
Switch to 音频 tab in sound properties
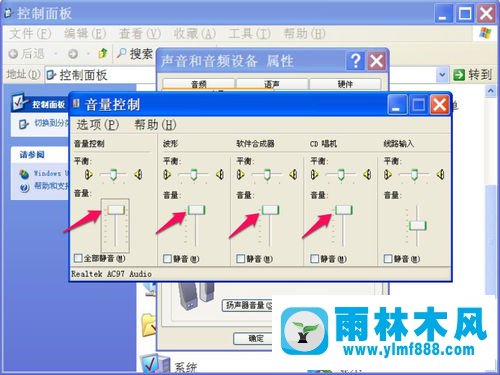point(199,84)
